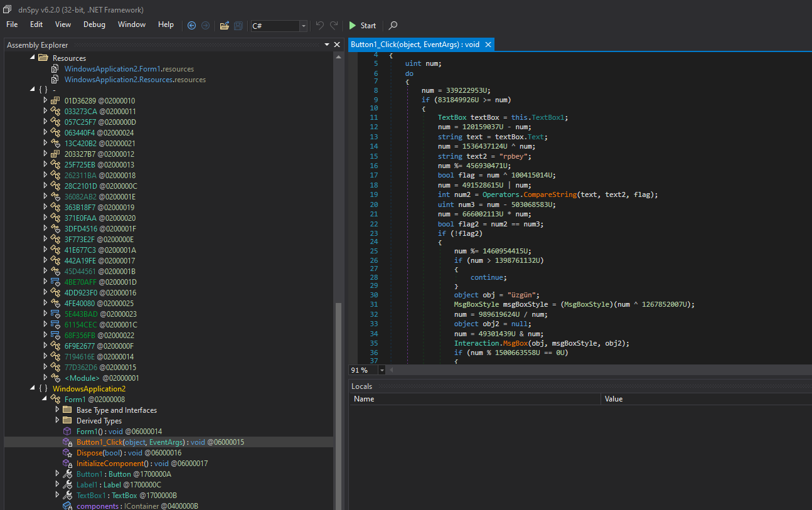Click the InitializeComponent() method icon
Image resolution: width=812 pixels, height=510 pixels.
[67, 463]
